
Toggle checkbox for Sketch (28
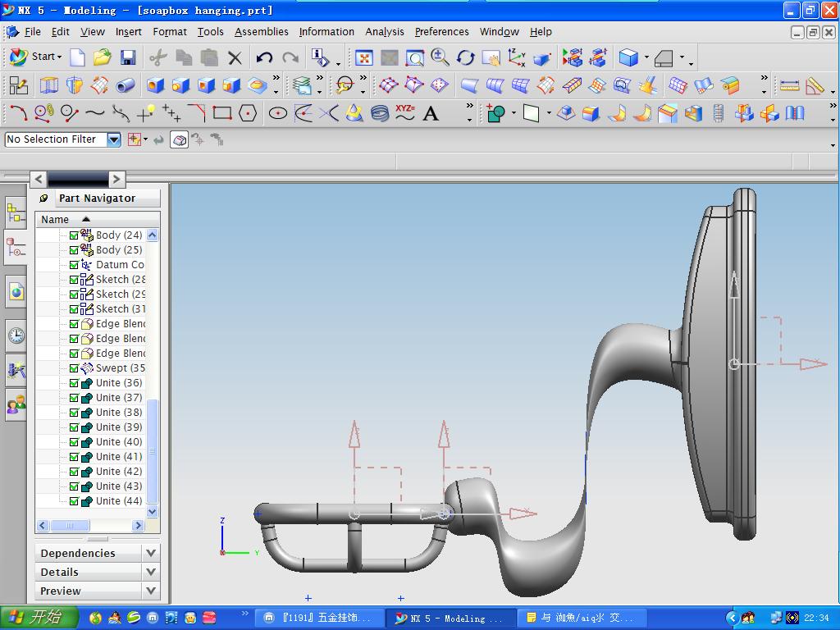tap(74, 280)
